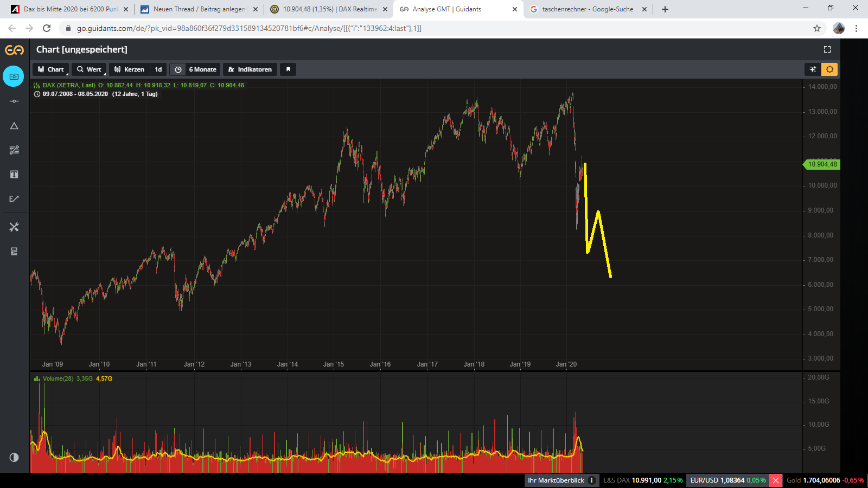Toggle dark mode with the contrast icon
Screen dimensions: 868x488
pos(14,457)
